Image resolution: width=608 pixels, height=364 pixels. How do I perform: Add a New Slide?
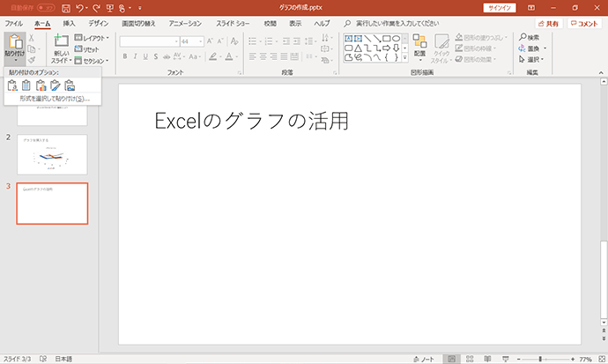[62, 48]
